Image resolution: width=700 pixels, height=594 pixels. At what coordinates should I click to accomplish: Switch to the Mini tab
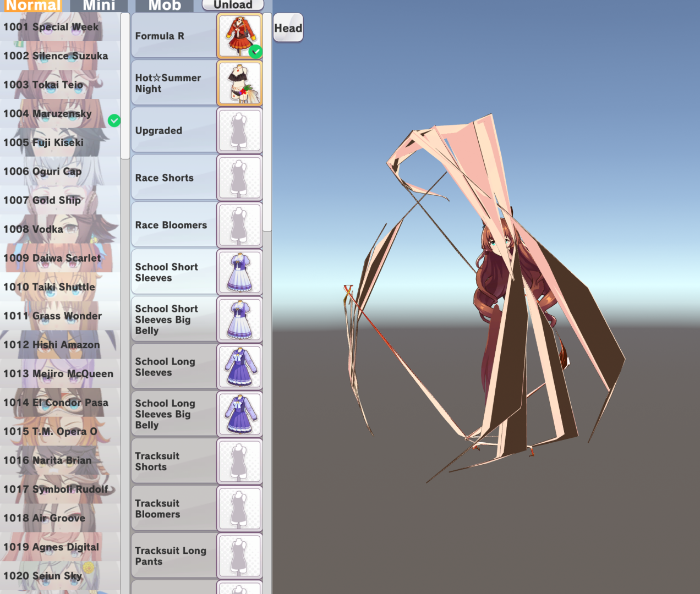[99, 5]
